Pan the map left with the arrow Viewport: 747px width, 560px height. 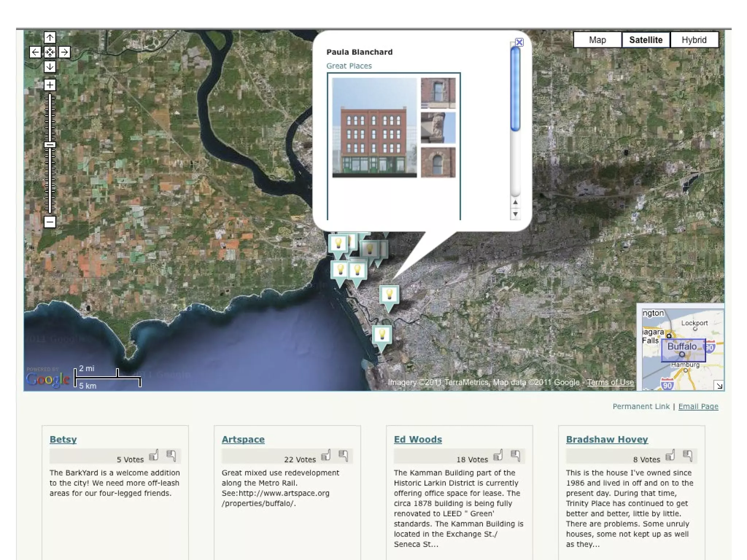click(35, 52)
